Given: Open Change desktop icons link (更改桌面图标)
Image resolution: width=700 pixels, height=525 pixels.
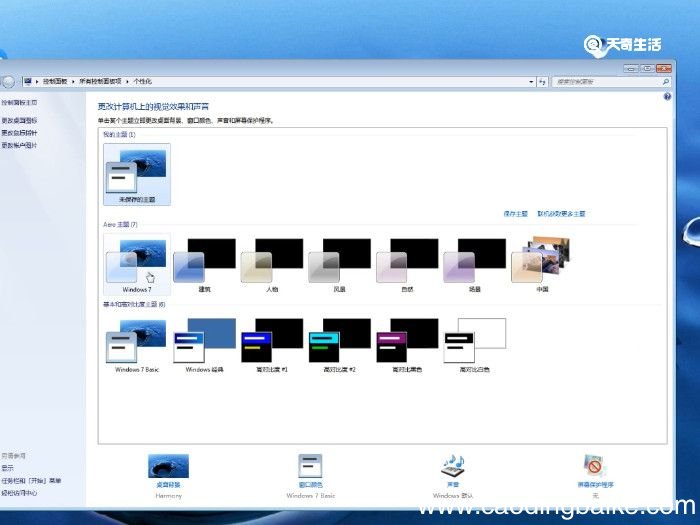Looking at the screenshot, I should [x=19, y=121].
